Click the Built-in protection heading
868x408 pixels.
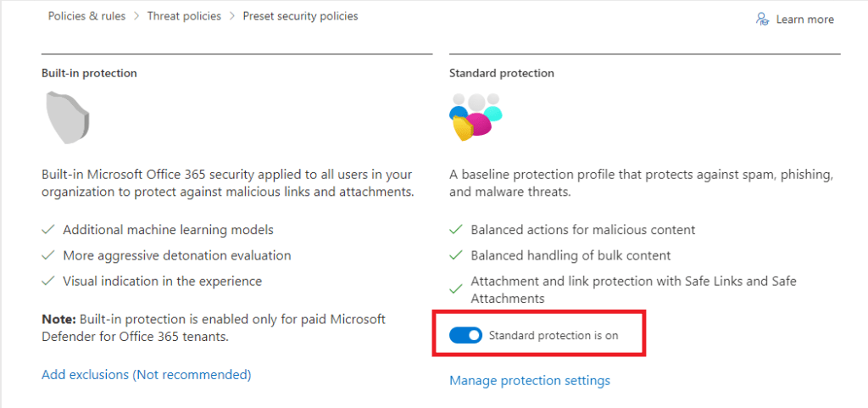pyautogui.click(x=89, y=73)
